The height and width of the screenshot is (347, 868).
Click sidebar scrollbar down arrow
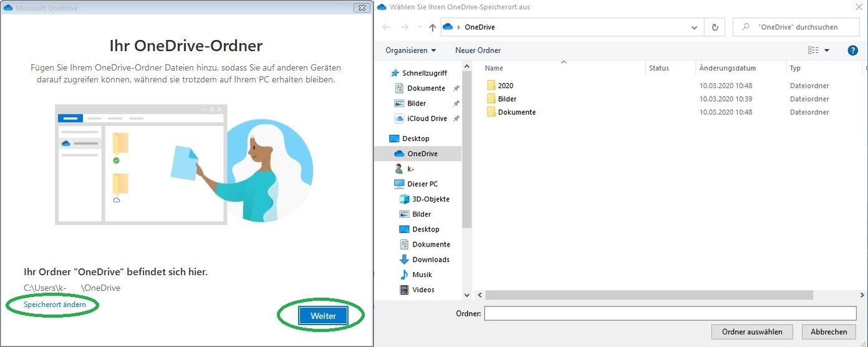[467, 295]
